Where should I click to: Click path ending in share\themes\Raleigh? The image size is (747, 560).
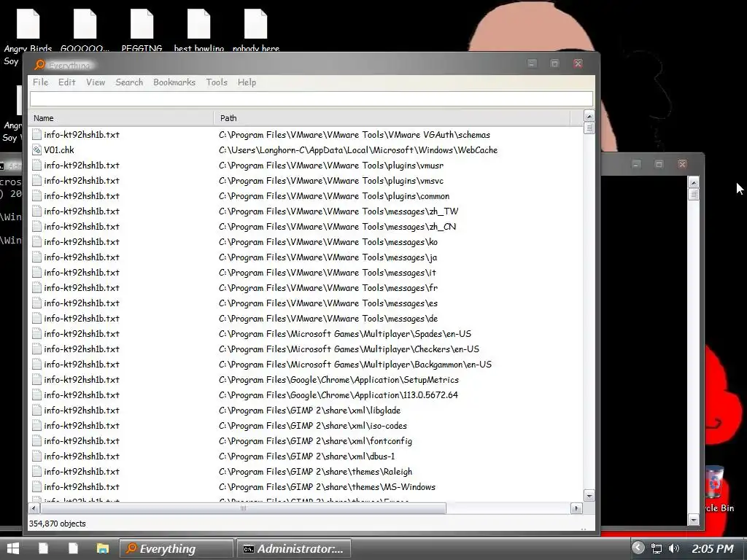(315, 472)
